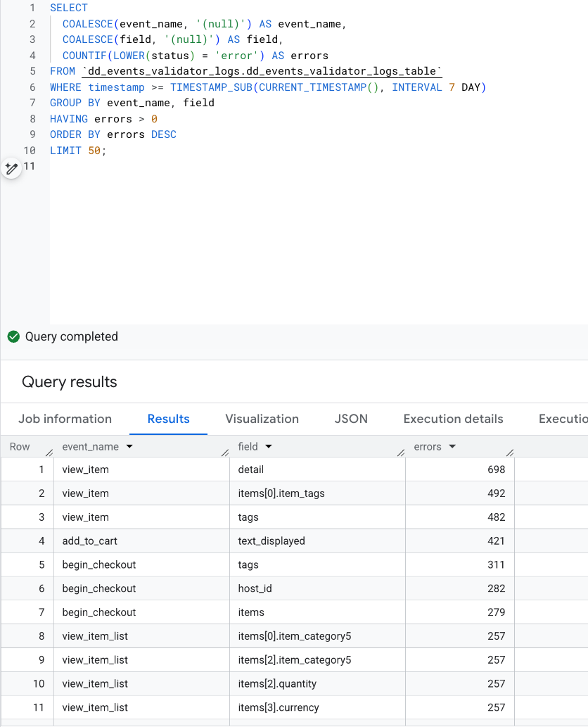The height and width of the screenshot is (727, 588).
Task: Open the Visualization tab
Action: click(x=262, y=419)
